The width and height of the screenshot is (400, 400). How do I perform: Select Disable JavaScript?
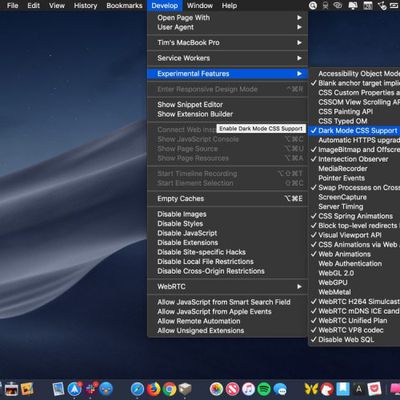pos(227,233)
